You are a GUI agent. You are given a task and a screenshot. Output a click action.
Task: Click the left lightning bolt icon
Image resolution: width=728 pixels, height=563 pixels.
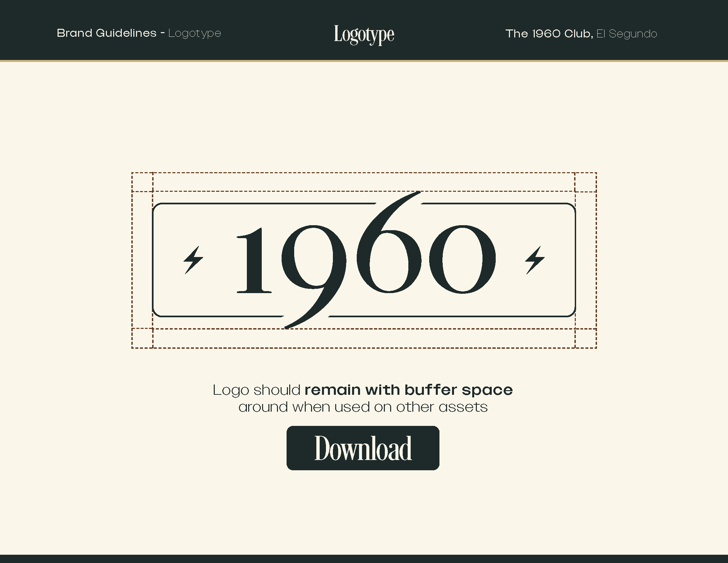tap(193, 260)
